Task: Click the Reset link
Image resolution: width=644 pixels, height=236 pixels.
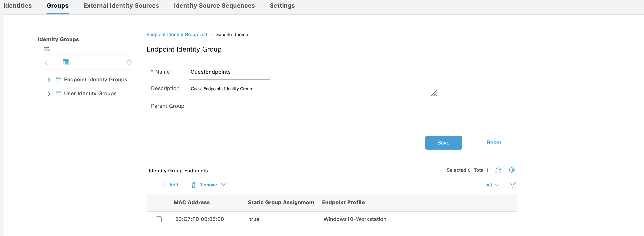Action: point(494,142)
